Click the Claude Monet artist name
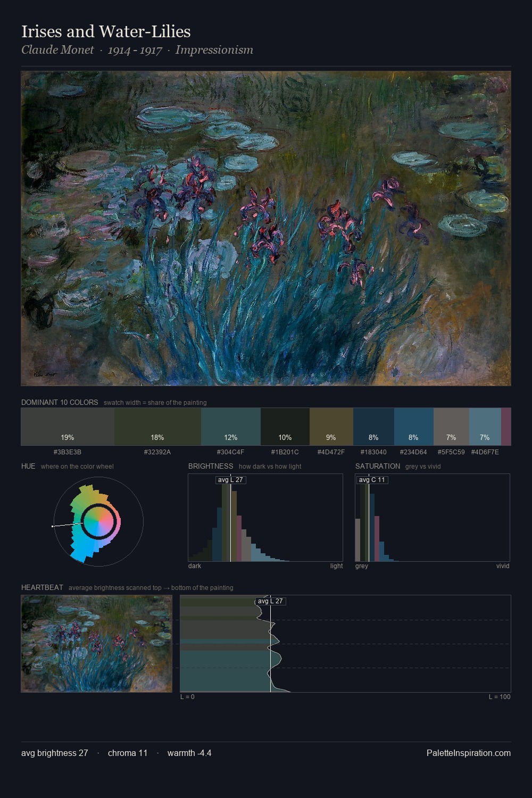532x798 pixels. (57, 50)
